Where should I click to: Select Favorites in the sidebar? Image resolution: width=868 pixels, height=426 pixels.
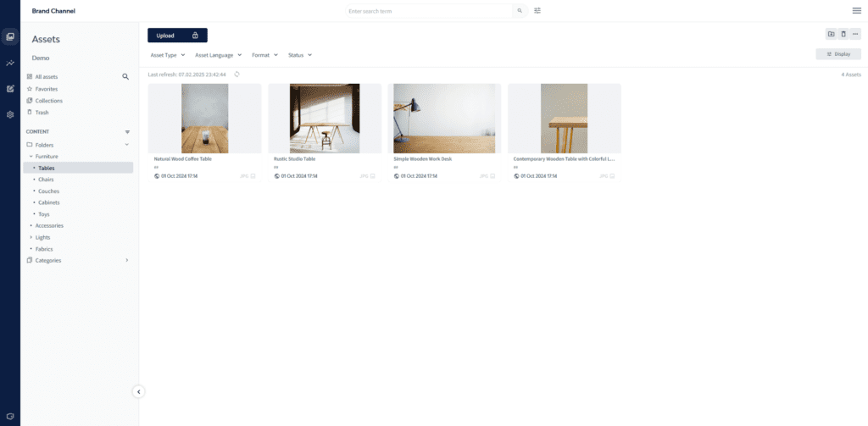coord(46,89)
